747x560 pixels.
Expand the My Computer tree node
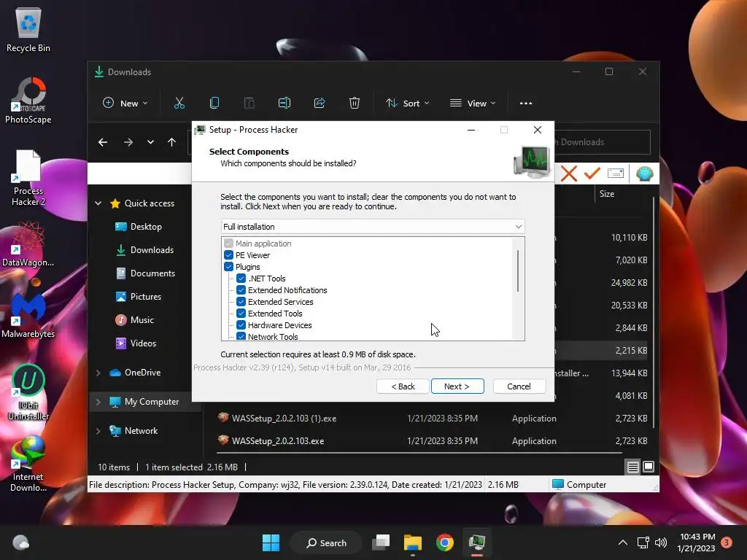pyautogui.click(x=98, y=402)
